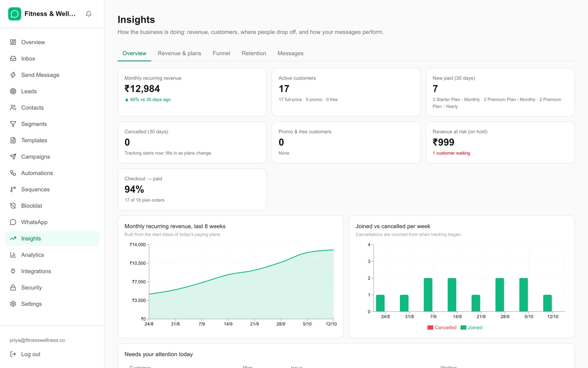Image resolution: width=588 pixels, height=368 pixels.
Task: Click the Log out arrow icon
Action: tap(13, 354)
